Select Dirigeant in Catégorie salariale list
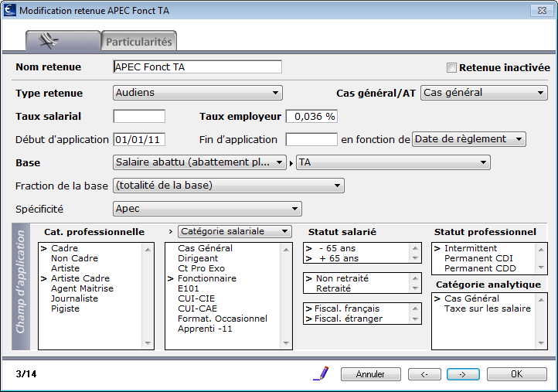558x392 pixels. click(198, 258)
